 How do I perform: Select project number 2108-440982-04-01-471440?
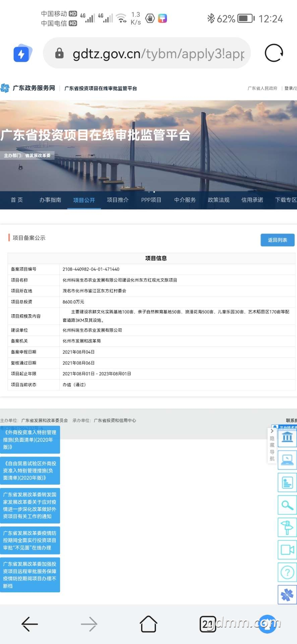pyautogui.click(x=91, y=269)
